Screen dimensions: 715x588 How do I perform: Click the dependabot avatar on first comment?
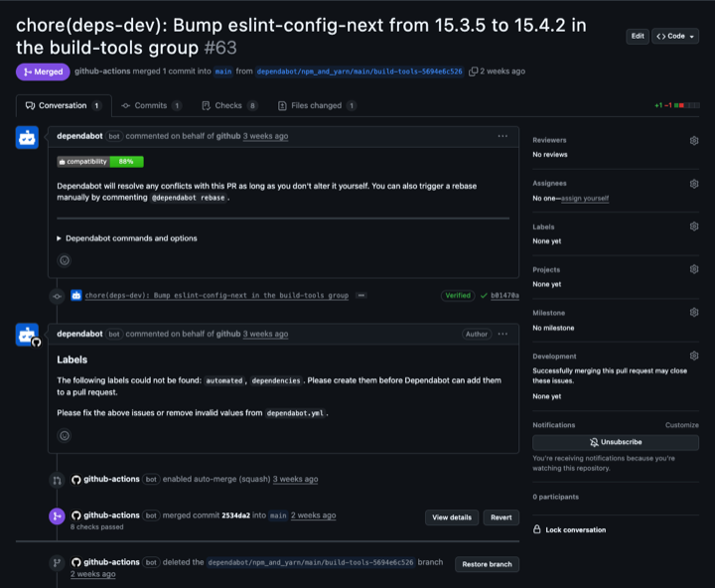tap(27, 137)
